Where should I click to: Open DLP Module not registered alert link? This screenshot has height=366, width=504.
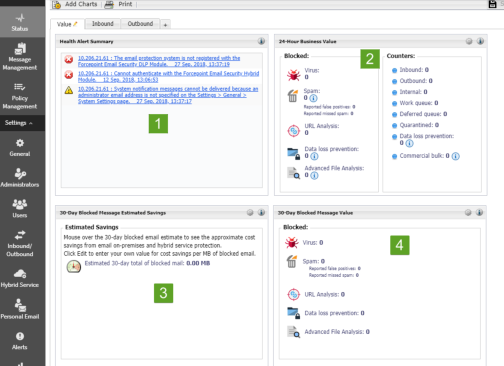pyautogui.click(x=159, y=61)
